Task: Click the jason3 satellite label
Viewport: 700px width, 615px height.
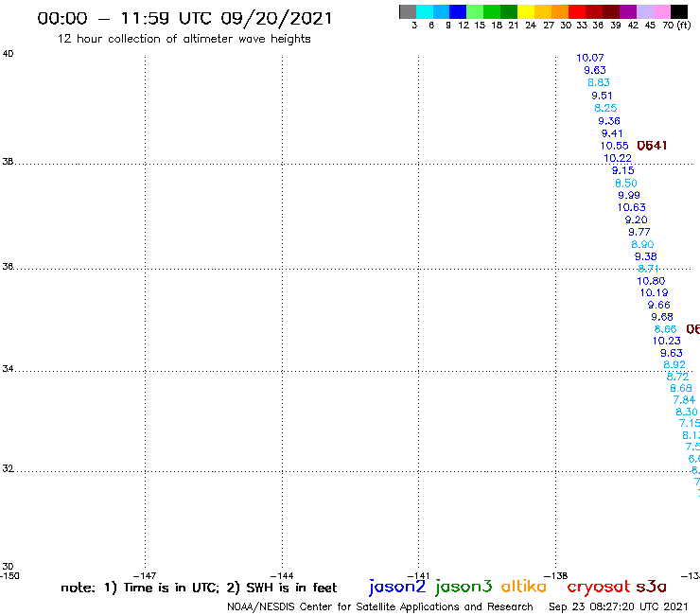Action: click(x=464, y=587)
